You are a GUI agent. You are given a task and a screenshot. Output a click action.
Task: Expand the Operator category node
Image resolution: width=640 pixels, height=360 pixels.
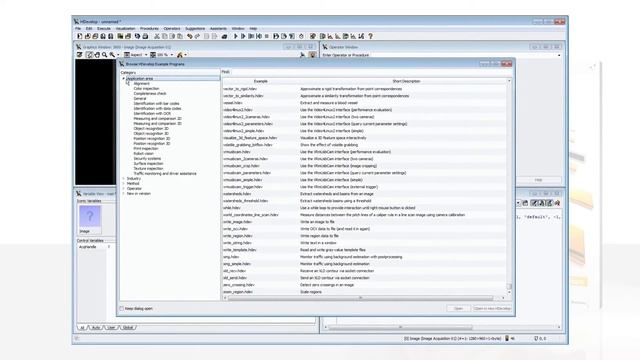(124, 189)
